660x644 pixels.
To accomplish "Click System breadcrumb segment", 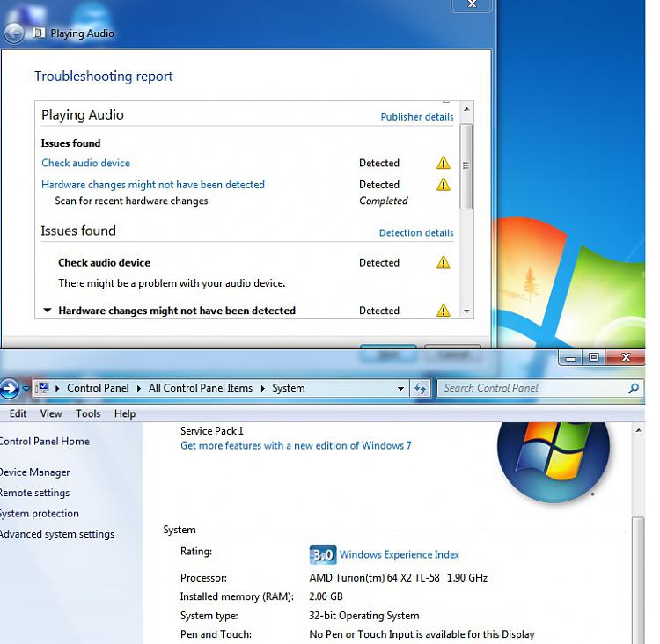I will point(289,388).
